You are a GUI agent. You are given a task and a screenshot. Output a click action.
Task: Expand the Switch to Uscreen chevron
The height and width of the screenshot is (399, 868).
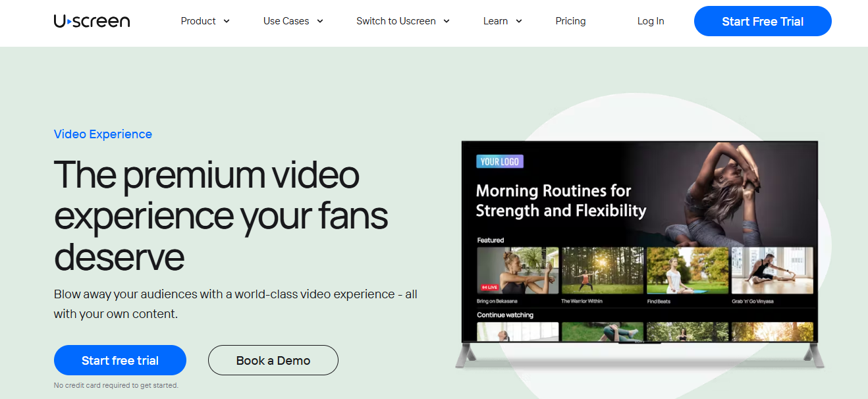pyautogui.click(x=447, y=21)
